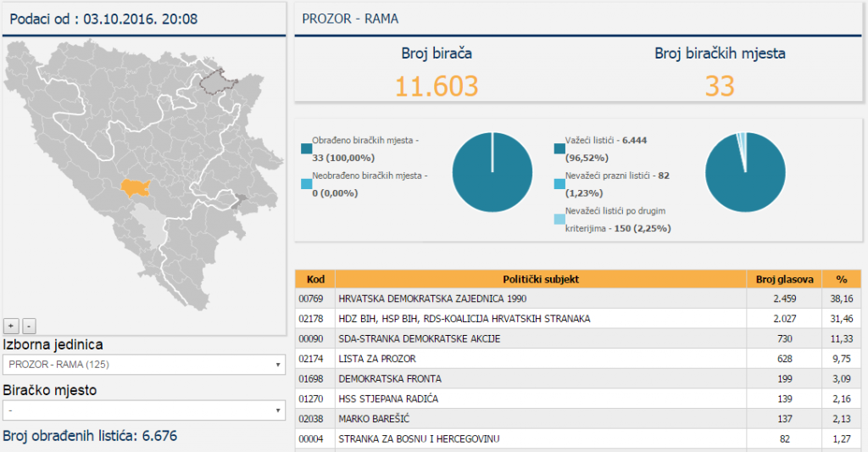Click the map zoom out minus button
This screenshot has width=868, height=452.
click(x=29, y=326)
